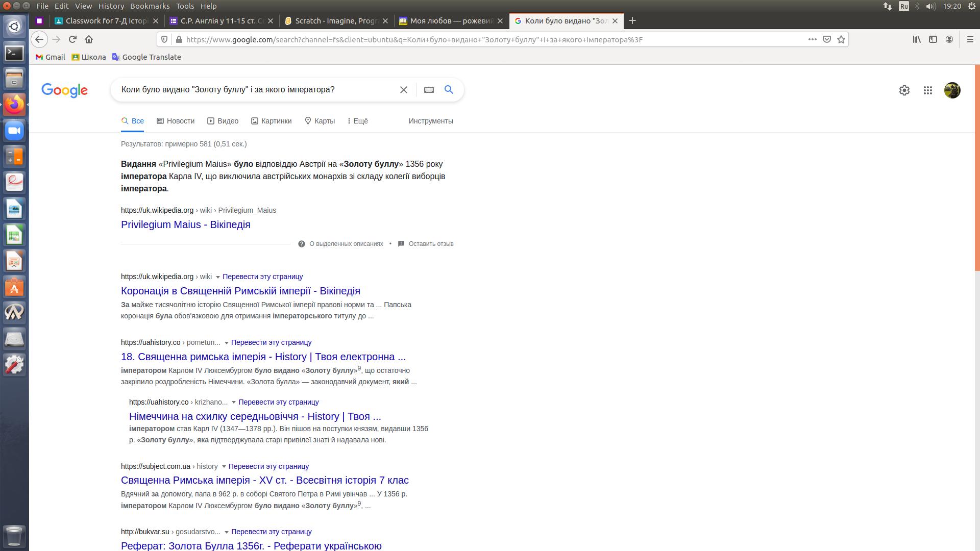Click Инструменты search tools button
This screenshot has width=980, height=551.
[x=430, y=121]
